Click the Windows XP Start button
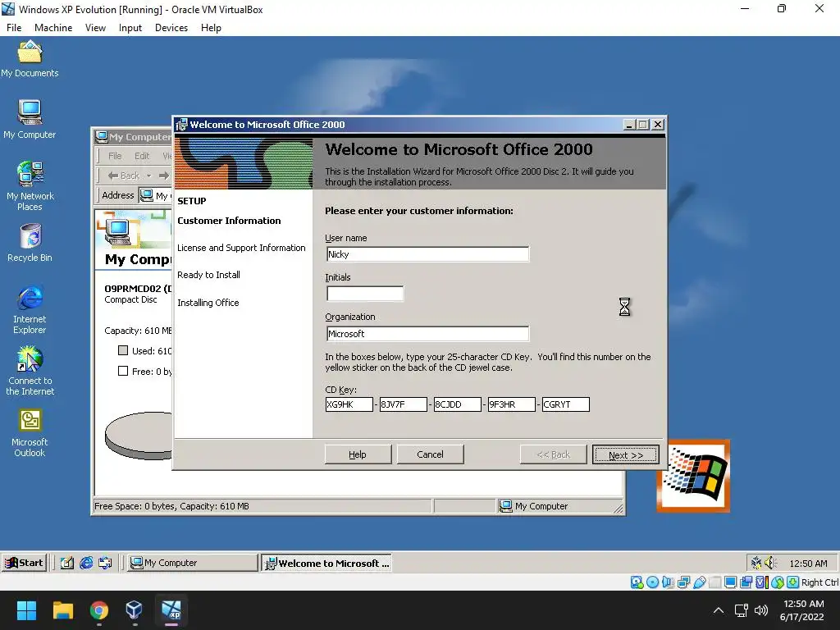This screenshot has width=840, height=630. pyautogui.click(x=24, y=563)
